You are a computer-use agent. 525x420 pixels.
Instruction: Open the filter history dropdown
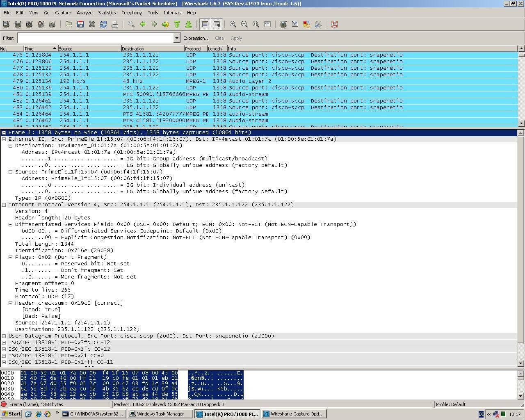coord(177,38)
